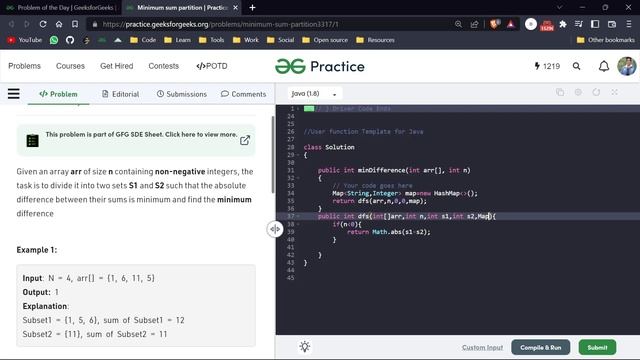Open Problems menu in GFG navbar
The width and height of the screenshot is (640, 360).
(x=24, y=66)
